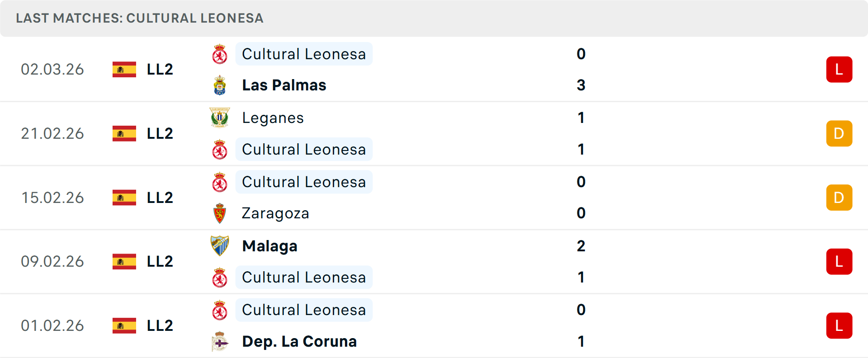Expand the Zaragoza match details row
Image resolution: width=868 pixels, height=358 pixels.
(434, 198)
